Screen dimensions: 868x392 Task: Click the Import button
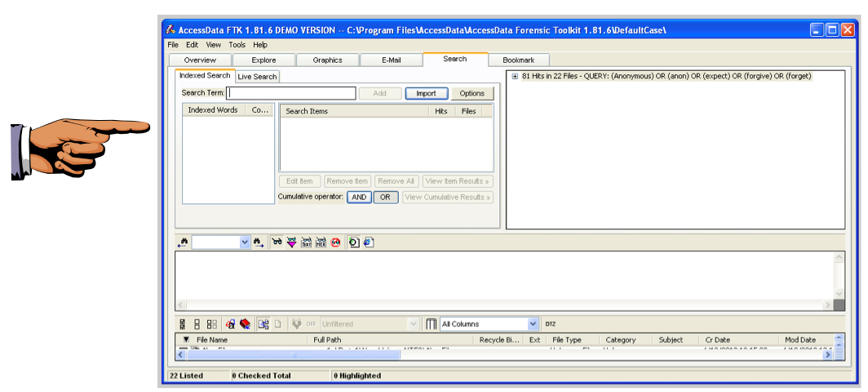click(426, 94)
